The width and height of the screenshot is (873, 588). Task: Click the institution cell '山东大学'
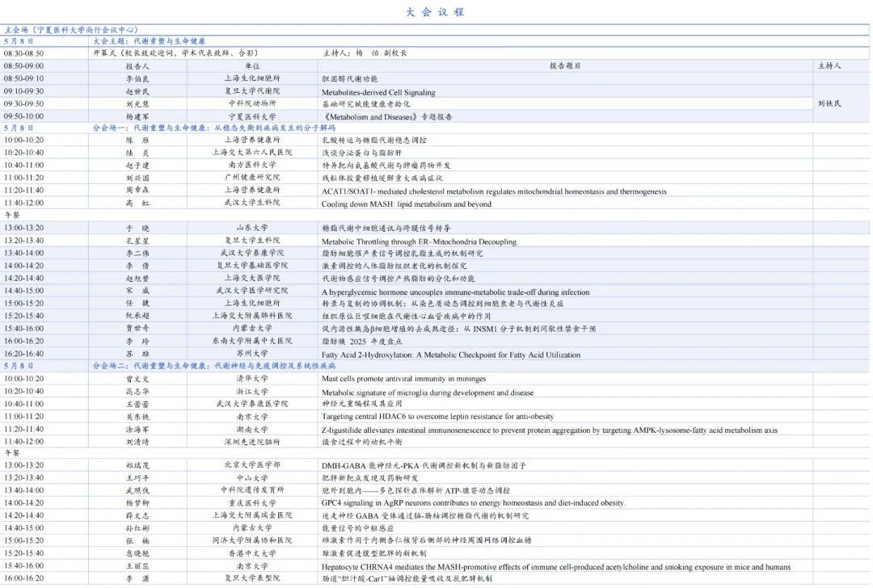(x=252, y=228)
